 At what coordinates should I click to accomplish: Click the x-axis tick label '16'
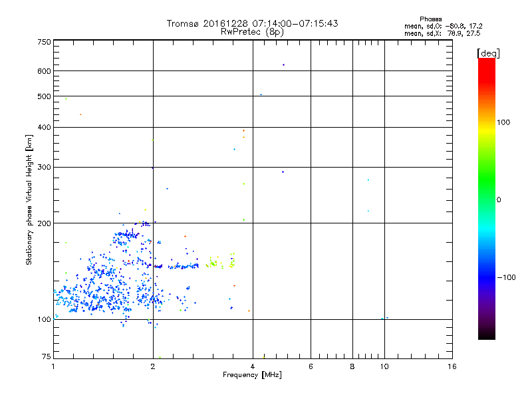[x=452, y=366]
